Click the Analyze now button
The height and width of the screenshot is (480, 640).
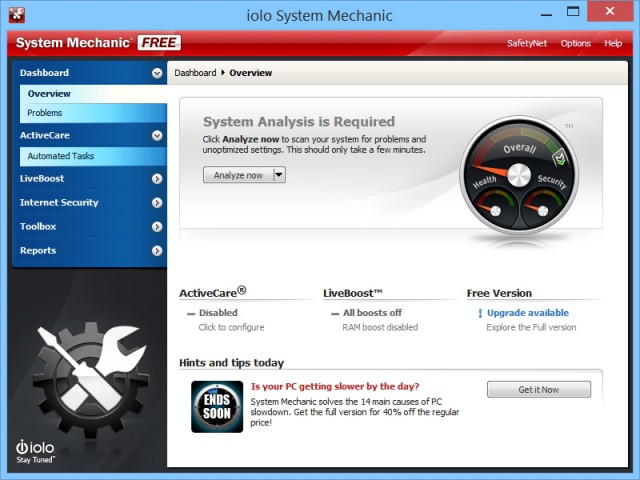pos(238,175)
